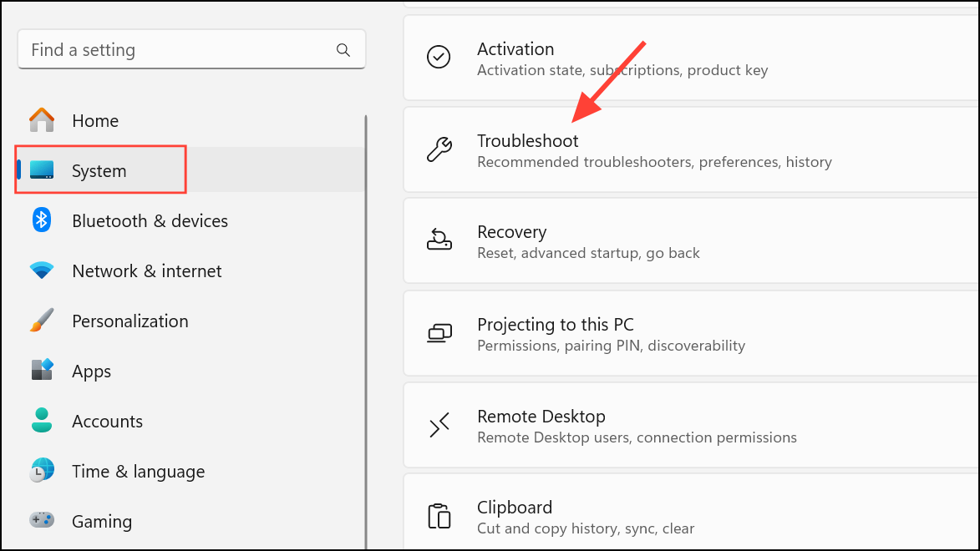
Task: Click the Remote Desktop icon
Action: 439,426
